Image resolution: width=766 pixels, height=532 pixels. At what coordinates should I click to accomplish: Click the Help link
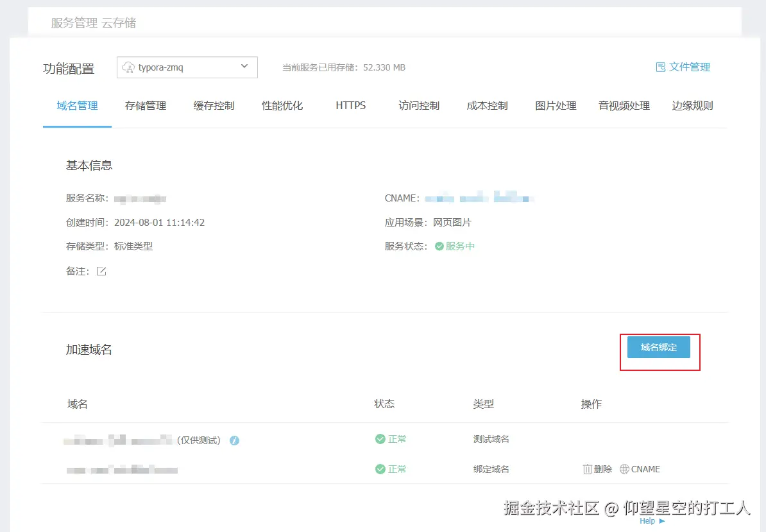pos(647,521)
